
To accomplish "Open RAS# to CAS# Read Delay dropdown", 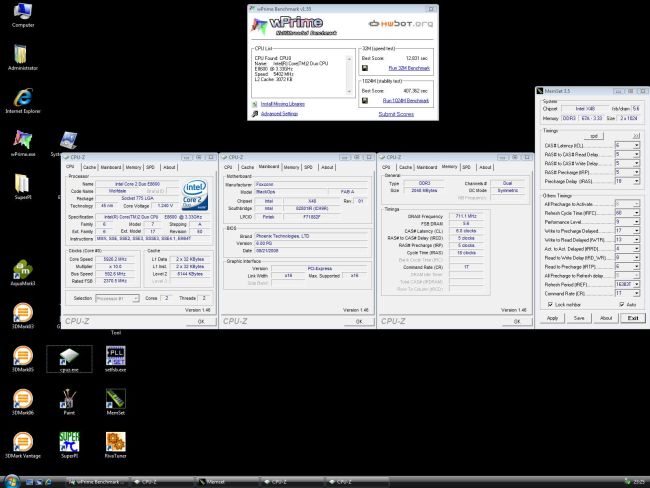I will point(636,154).
